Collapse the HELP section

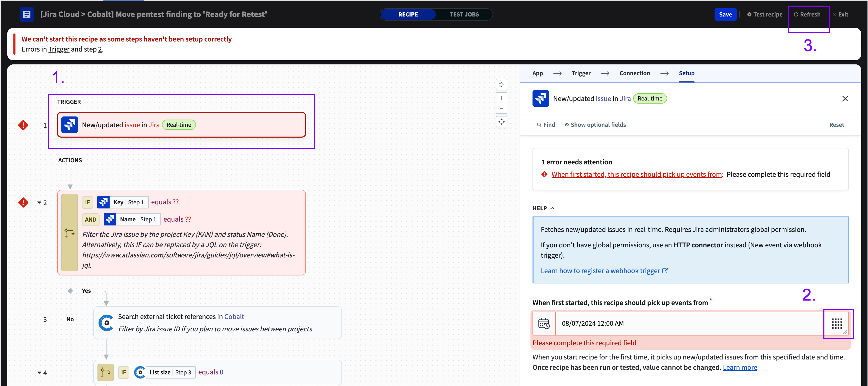point(543,208)
